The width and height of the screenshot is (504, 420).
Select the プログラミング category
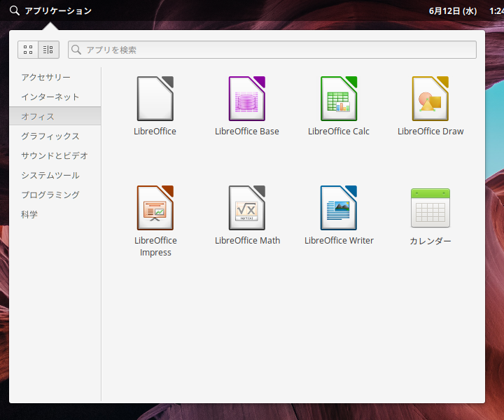point(55,195)
